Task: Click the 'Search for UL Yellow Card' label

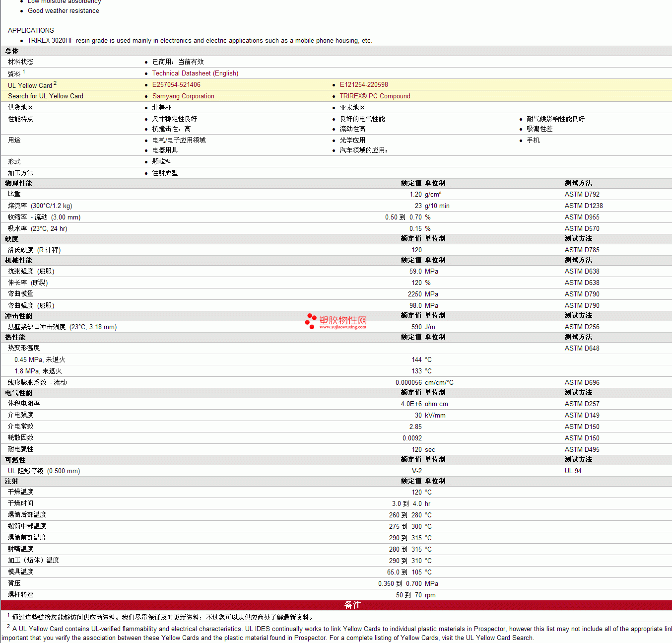Action: (46, 96)
